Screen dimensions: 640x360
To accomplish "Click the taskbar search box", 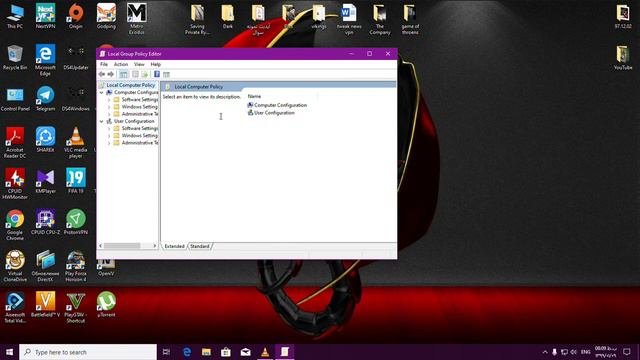I will [88, 352].
